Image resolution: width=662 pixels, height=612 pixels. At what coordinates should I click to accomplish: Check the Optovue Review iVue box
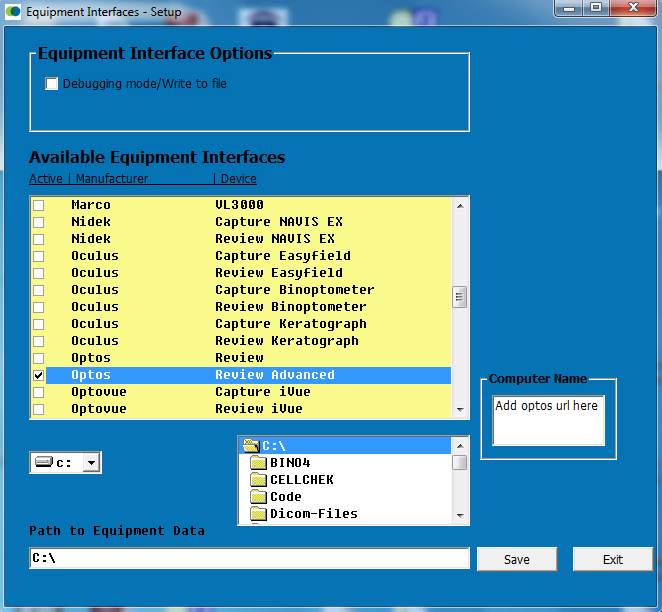pos(38,409)
